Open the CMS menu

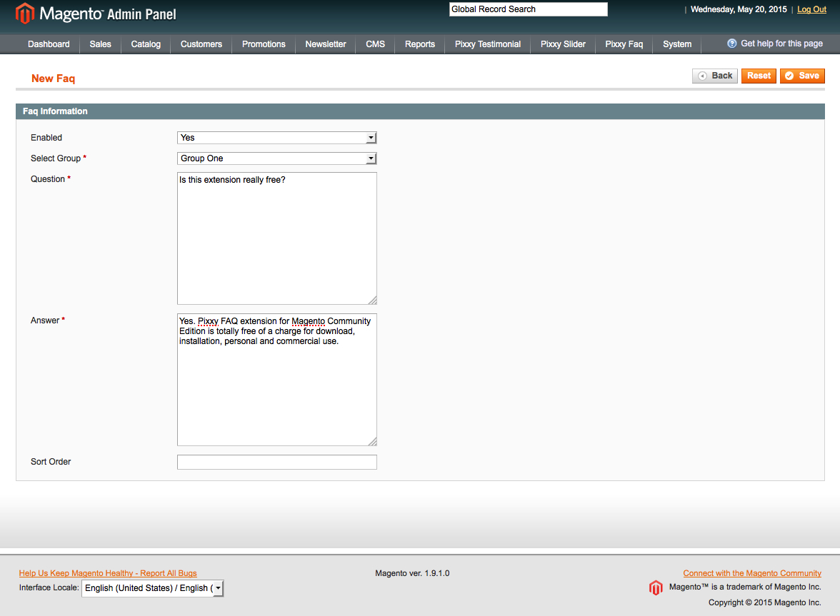click(x=375, y=44)
